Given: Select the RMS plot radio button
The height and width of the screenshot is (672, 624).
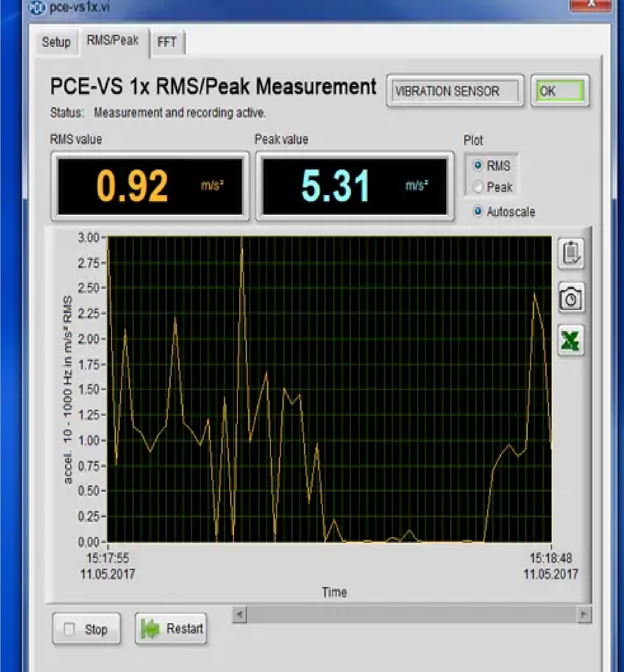Looking at the screenshot, I should coord(478,165).
